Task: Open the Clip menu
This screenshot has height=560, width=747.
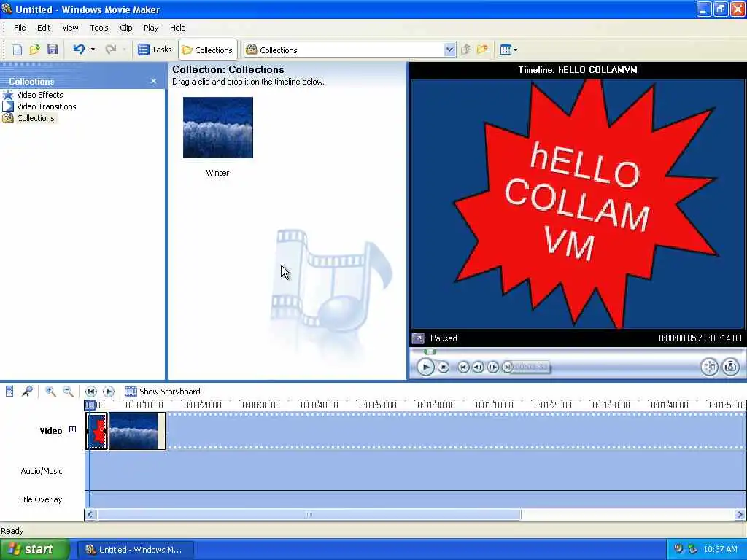Action: coord(126,28)
